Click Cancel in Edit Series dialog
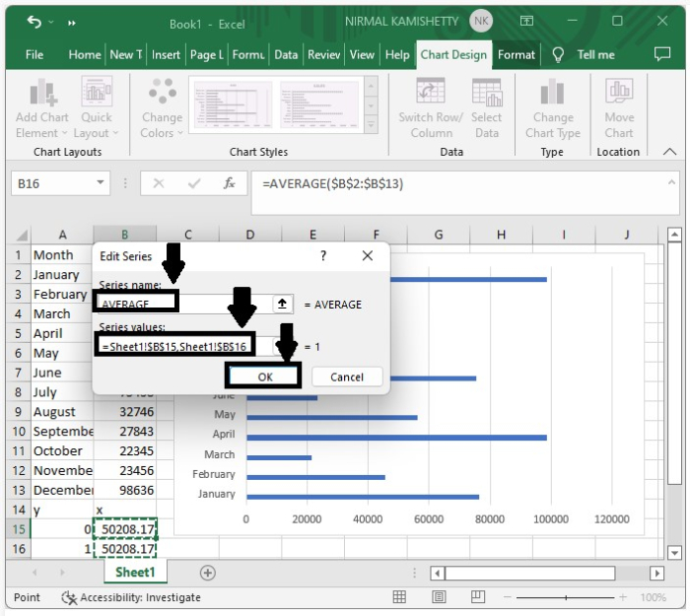Image resolution: width=690 pixels, height=616 pixels. point(347,377)
